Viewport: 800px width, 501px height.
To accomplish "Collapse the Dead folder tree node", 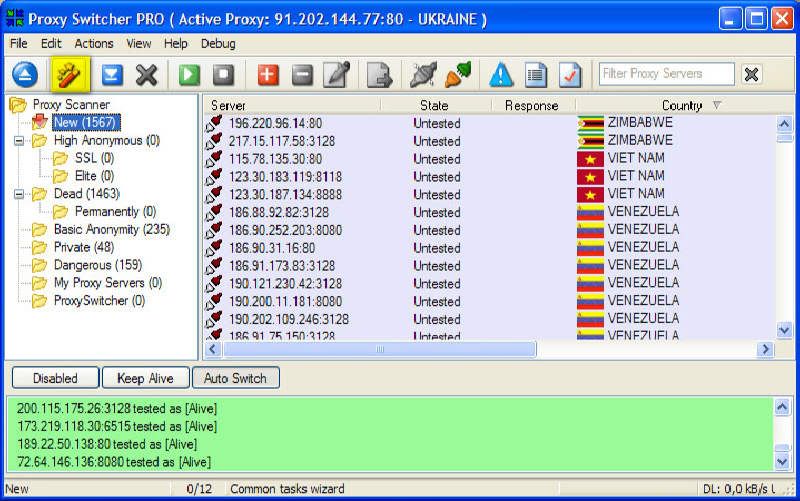I will click(19, 194).
